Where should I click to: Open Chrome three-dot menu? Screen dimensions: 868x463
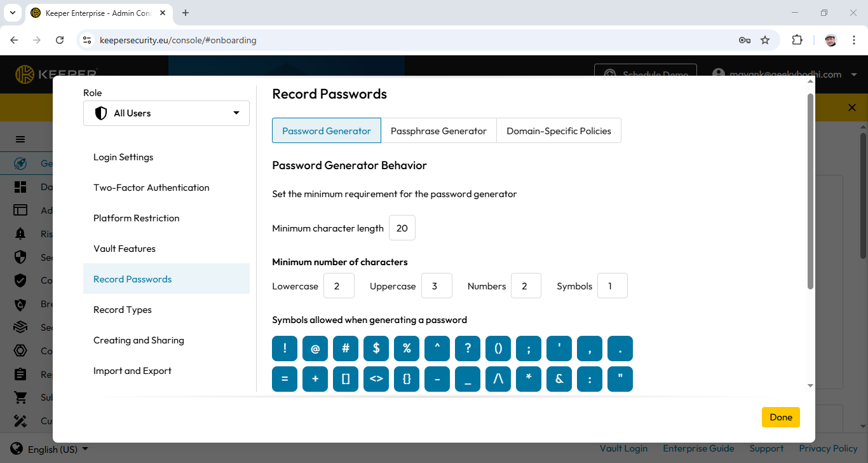pos(854,40)
